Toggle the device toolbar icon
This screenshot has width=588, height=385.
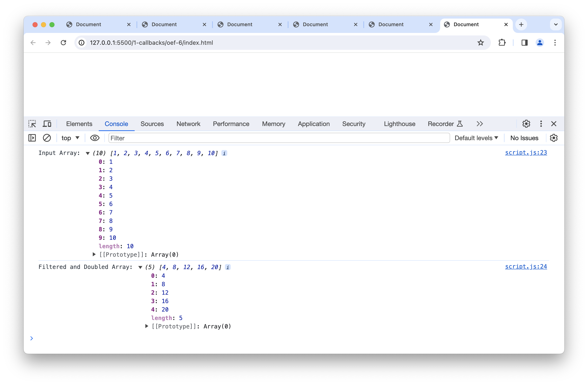[47, 124]
